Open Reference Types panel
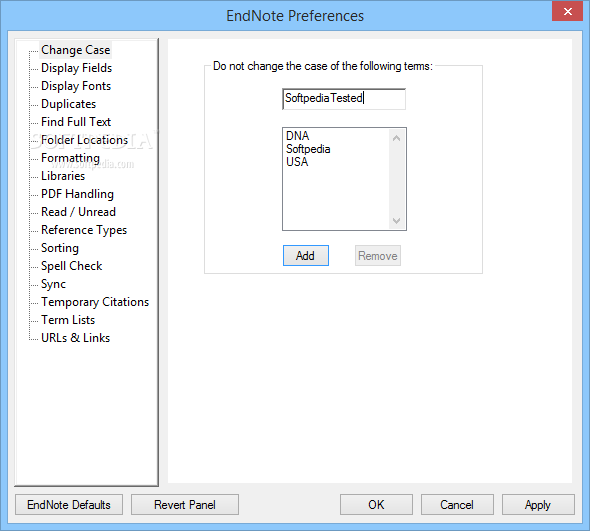The image size is (590, 531). 84,230
